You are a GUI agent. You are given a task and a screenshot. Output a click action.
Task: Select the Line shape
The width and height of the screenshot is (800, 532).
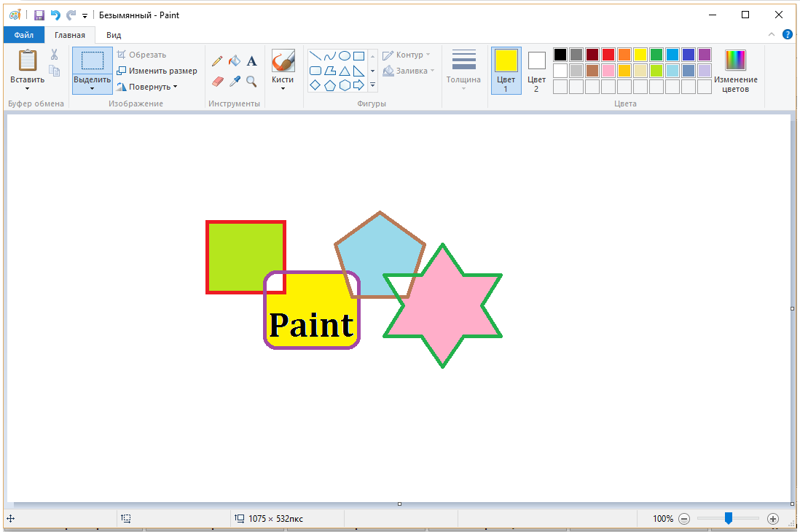point(315,56)
